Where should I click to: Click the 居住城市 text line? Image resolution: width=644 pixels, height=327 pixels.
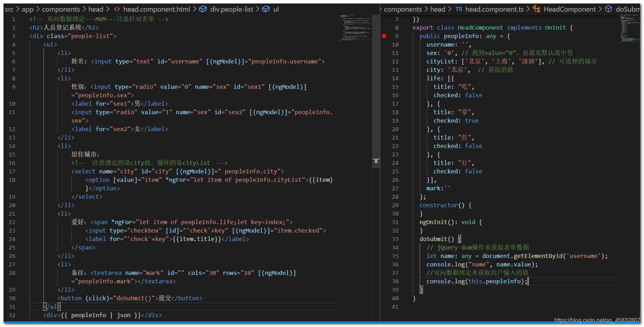pos(85,154)
